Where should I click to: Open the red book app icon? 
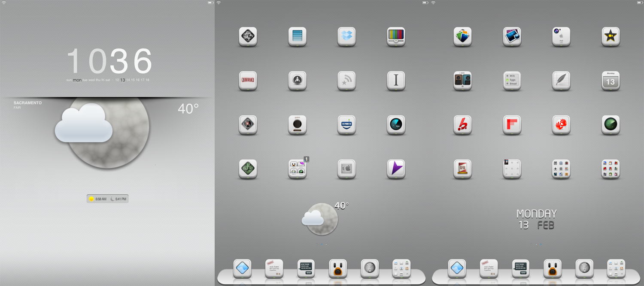462,169
